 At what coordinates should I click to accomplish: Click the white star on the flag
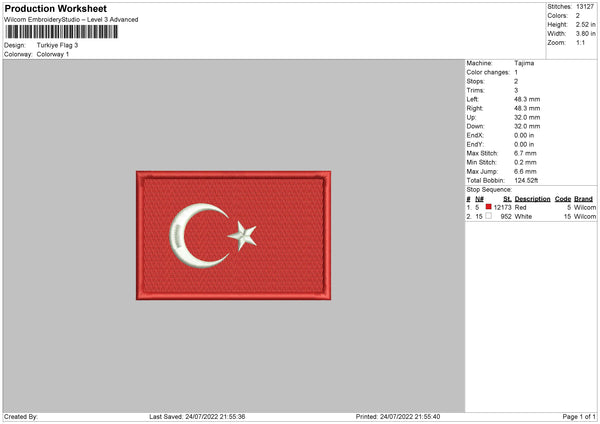(243, 236)
